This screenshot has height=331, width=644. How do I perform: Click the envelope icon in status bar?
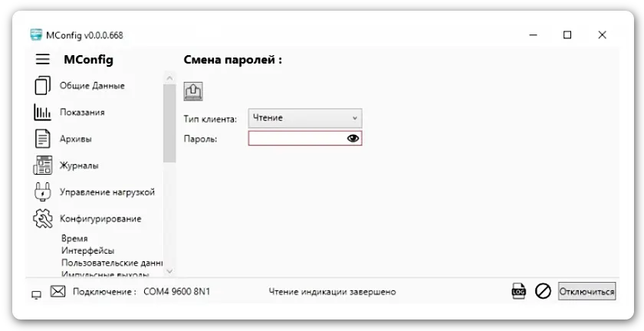click(58, 291)
